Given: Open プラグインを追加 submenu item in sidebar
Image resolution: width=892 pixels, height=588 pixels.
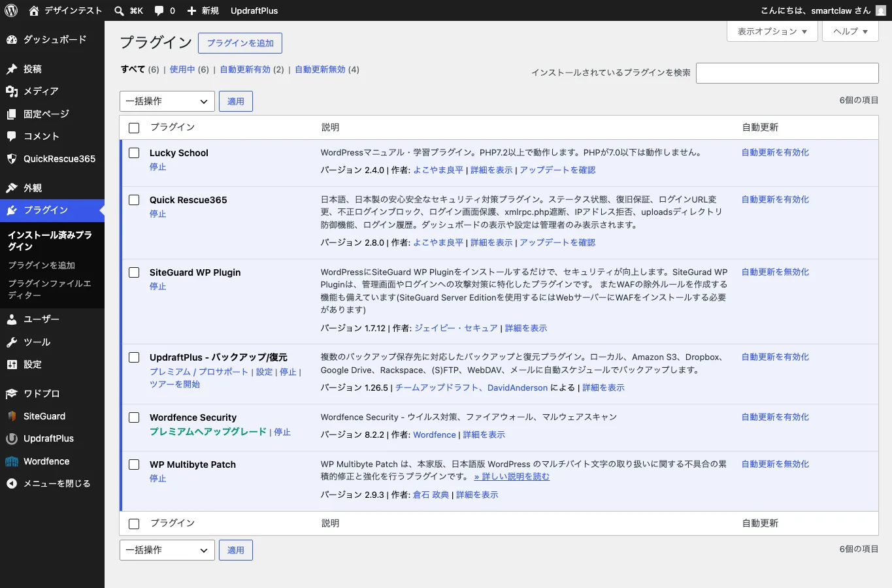Looking at the screenshot, I should point(42,265).
